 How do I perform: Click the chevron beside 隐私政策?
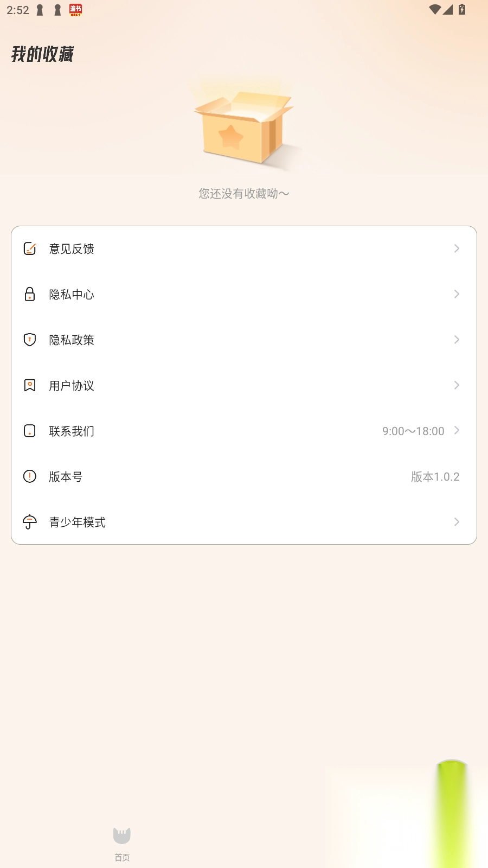(457, 340)
